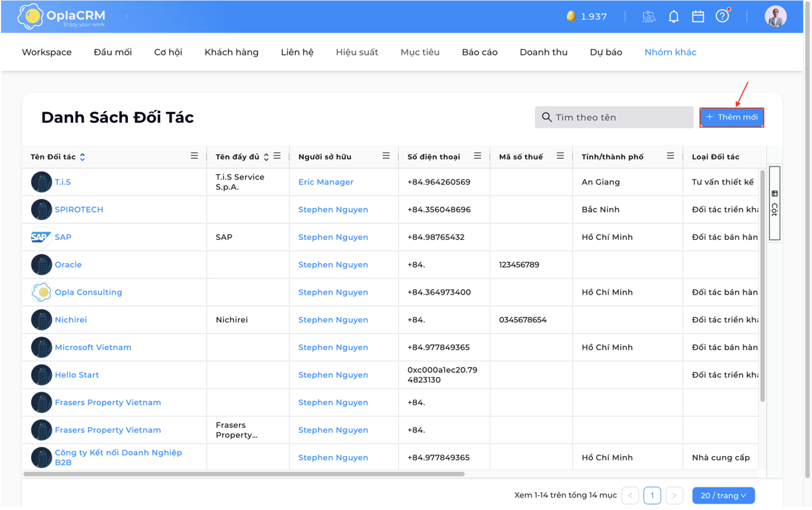Open the calendar icon in header
The width and height of the screenshot is (812, 510).
(698, 17)
